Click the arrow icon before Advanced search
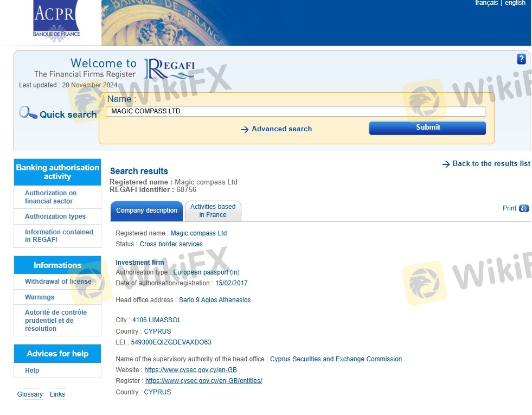The height and width of the screenshot is (415, 532). [245, 129]
